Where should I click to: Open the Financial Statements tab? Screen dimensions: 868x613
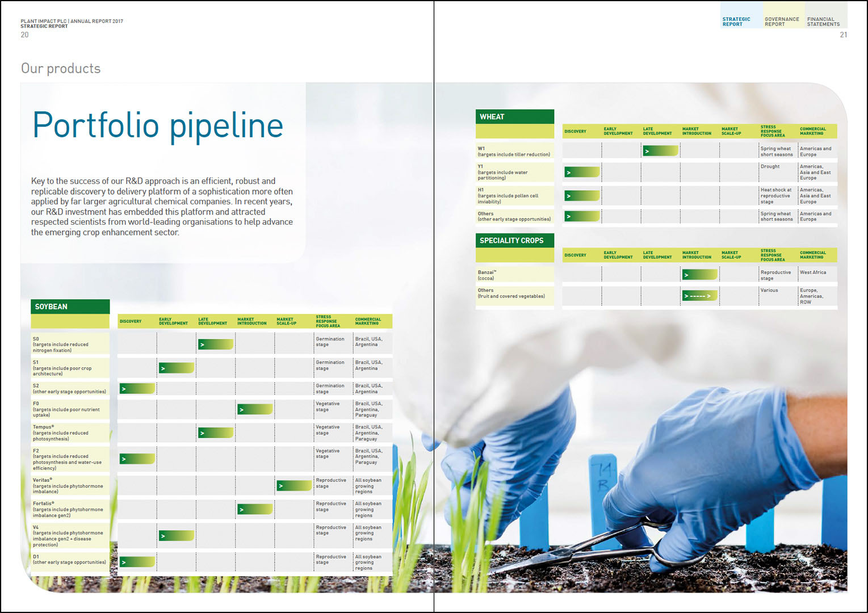coord(824,21)
